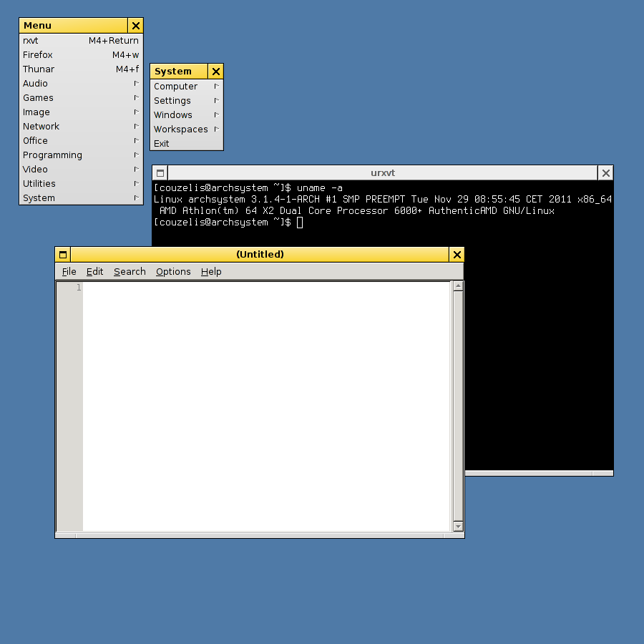Image resolution: width=644 pixels, height=644 pixels.
Task: Close the System menu panel
Action: tap(216, 72)
